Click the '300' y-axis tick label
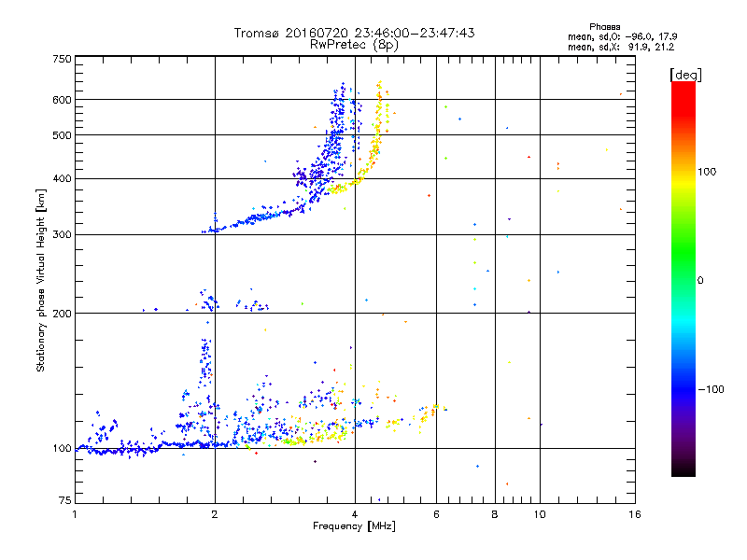 tap(62, 235)
